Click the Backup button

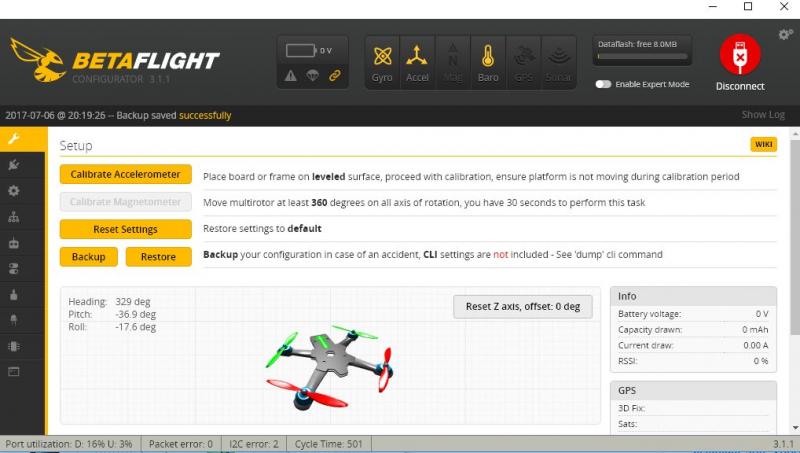click(x=89, y=257)
